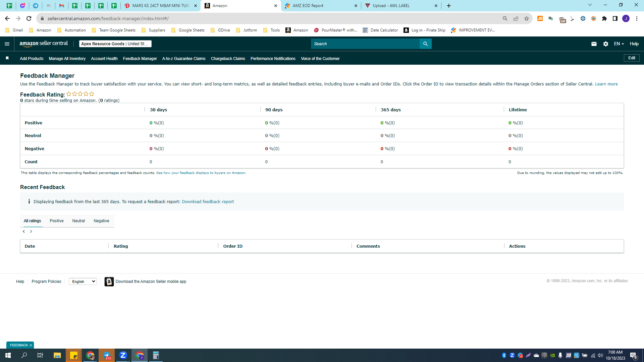This screenshot has width=644, height=362.
Task: Open the Calculator app from the taskbar
Action: click(x=156, y=355)
